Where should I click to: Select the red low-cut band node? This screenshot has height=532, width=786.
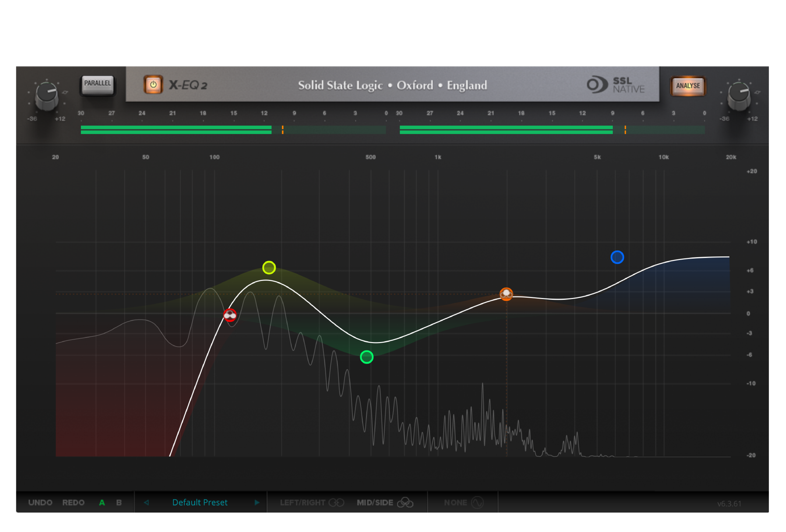(x=230, y=314)
